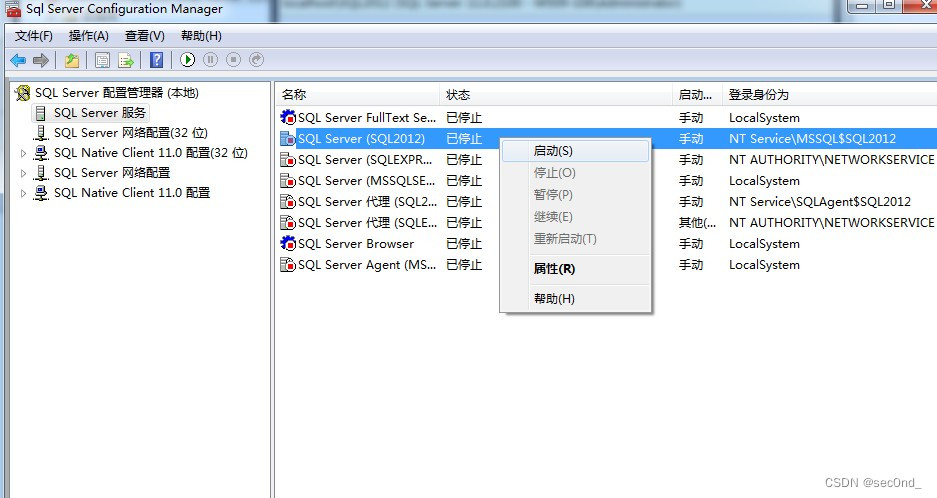Click the SQL Server (MSSQLSE...) service icon
937x498 pixels.
click(288, 181)
